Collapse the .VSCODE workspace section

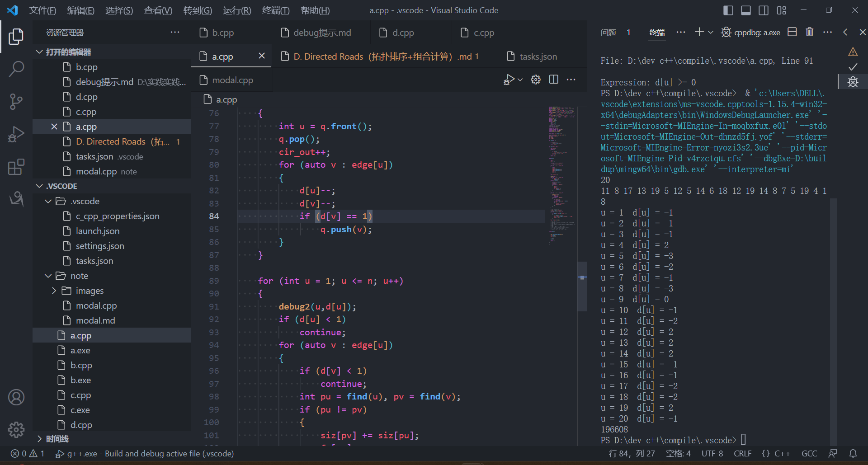pos(40,186)
